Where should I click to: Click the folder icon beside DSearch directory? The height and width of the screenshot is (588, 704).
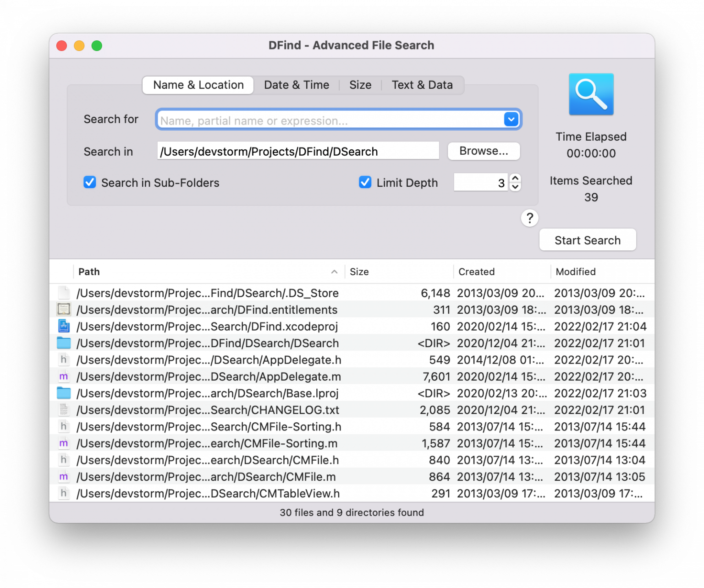click(64, 343)
